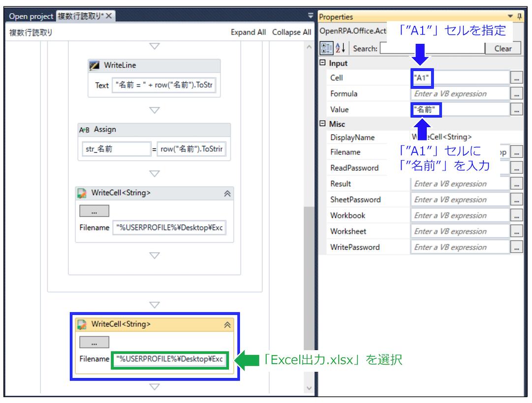The image size is (532, 403).
Task: Open expression editor for ReadPassword property
Action: 516,168
